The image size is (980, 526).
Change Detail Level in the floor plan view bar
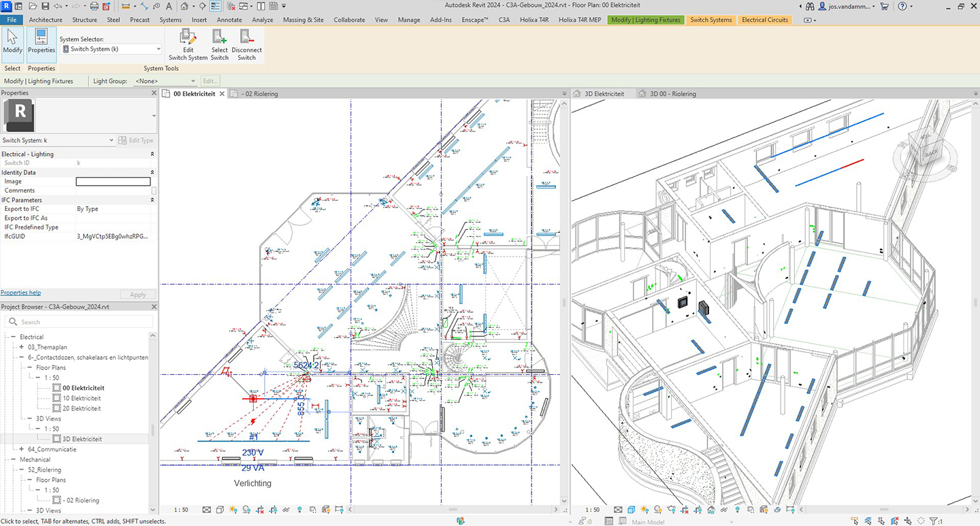coord(206,510)
